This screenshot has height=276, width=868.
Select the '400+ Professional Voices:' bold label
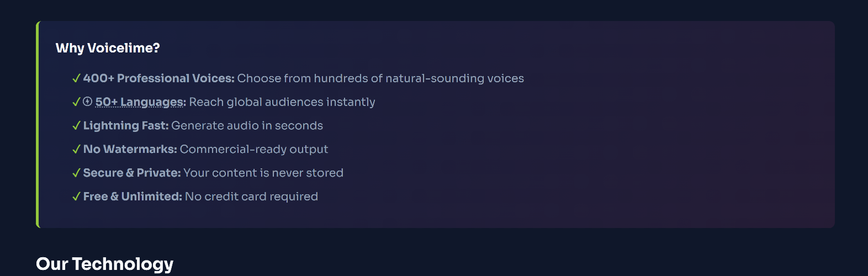pyautogui.click(x=159, y=78)
